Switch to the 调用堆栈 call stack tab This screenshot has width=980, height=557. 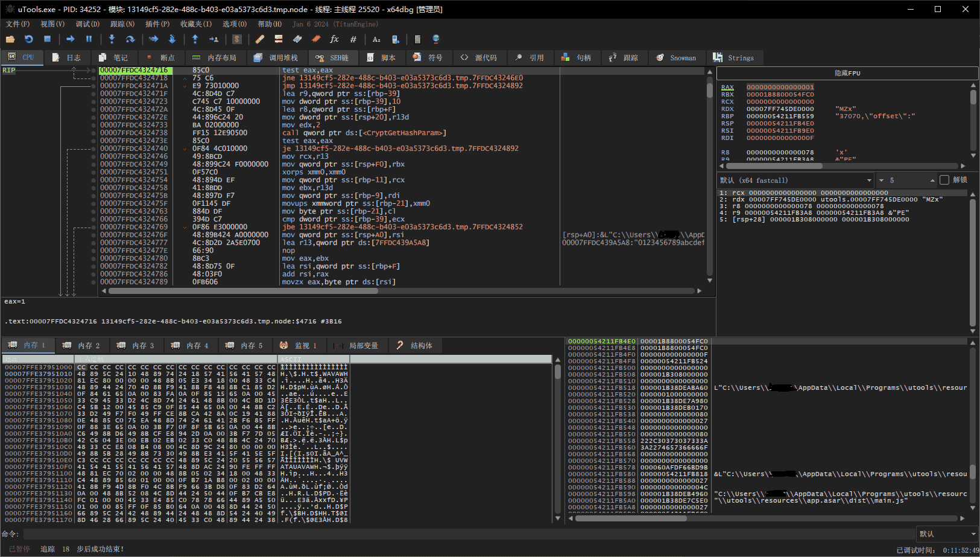point(277,58)
